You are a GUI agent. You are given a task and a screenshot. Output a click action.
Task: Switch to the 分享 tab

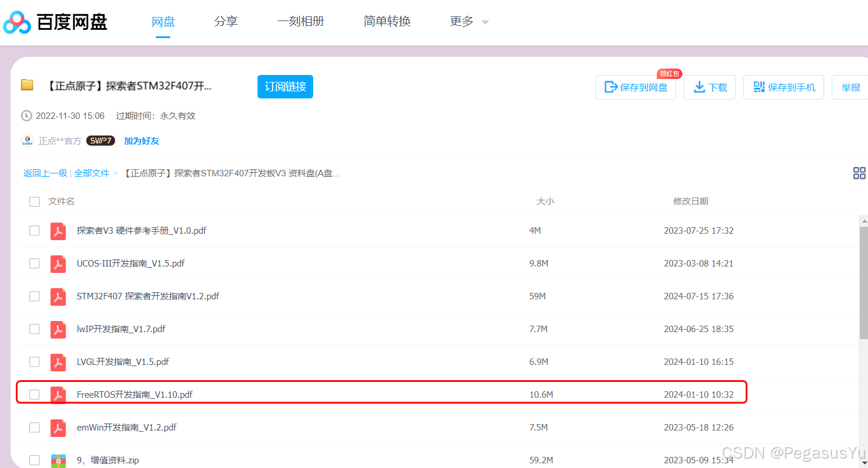(226, 22)
